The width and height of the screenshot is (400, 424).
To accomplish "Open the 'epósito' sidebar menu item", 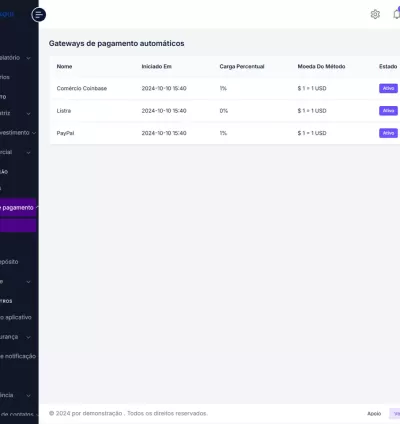I will tap(9, 262).
